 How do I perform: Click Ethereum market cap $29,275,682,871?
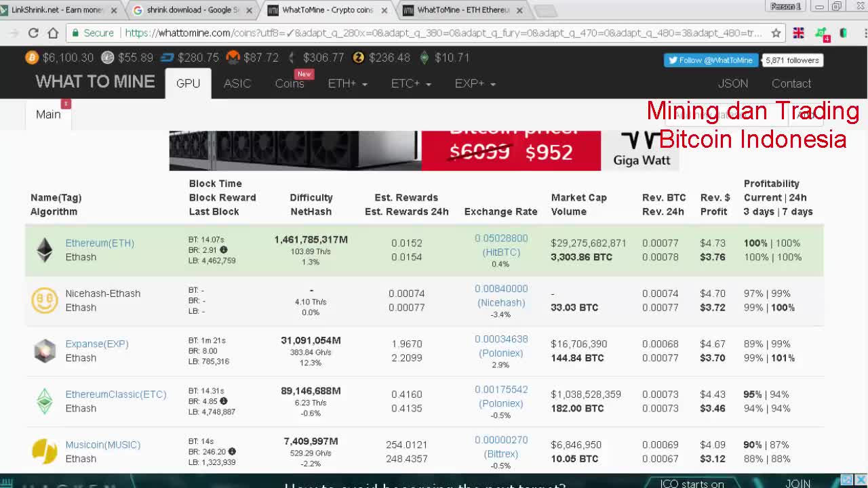pyautogui.click(x=589, y=243)
